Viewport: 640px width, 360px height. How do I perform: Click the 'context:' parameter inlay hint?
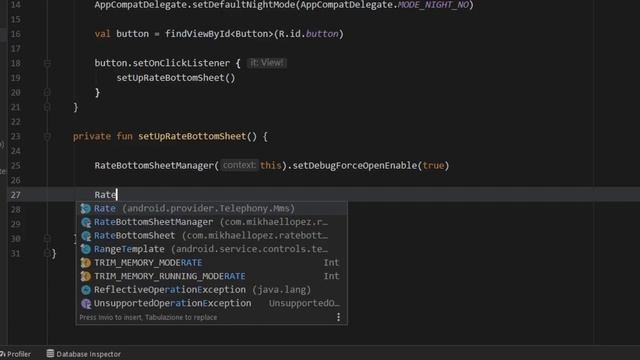click(x=239, y=165)
